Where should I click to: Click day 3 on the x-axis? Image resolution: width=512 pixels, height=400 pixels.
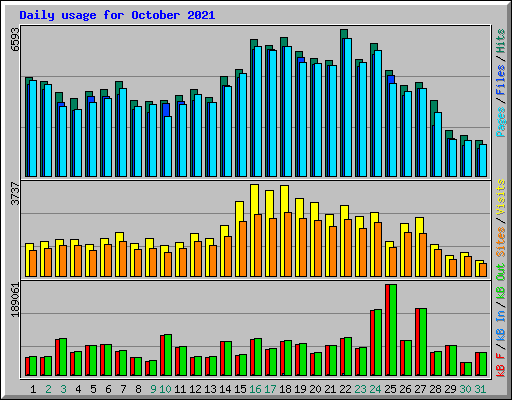[63, 389]
